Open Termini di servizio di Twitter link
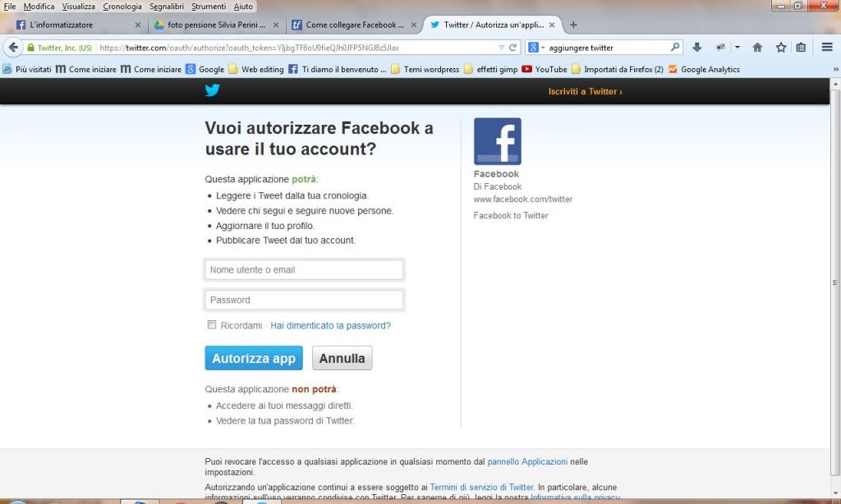 click(481, 488)
